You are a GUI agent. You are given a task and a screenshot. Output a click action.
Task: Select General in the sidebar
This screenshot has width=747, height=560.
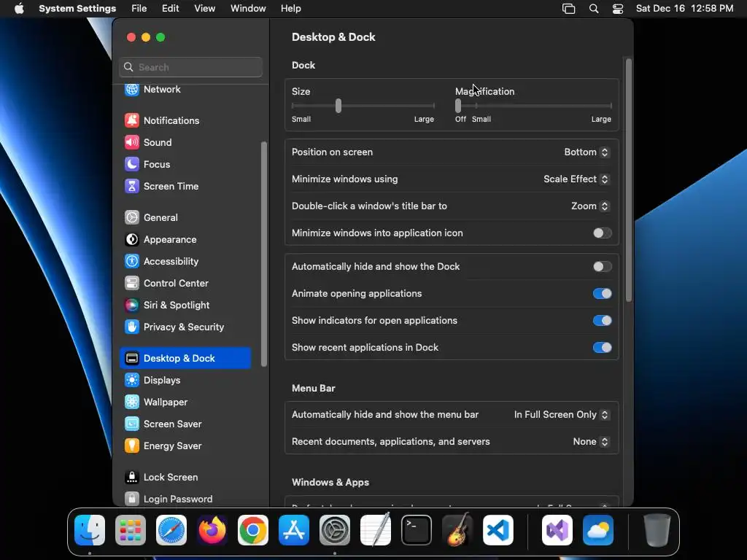[185, 217]
